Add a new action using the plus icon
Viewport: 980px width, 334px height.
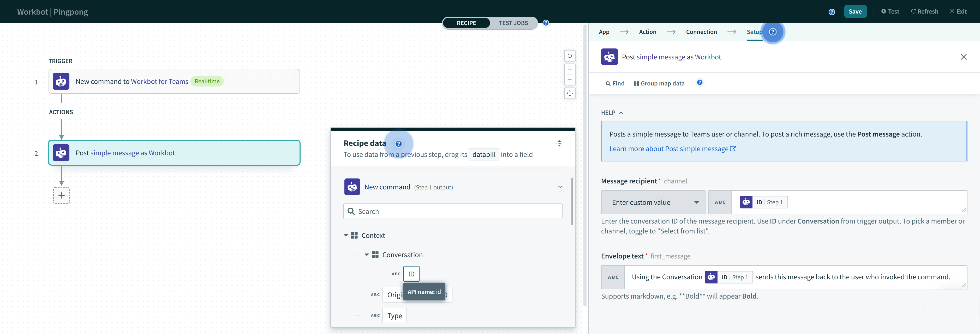click(61, 195)
